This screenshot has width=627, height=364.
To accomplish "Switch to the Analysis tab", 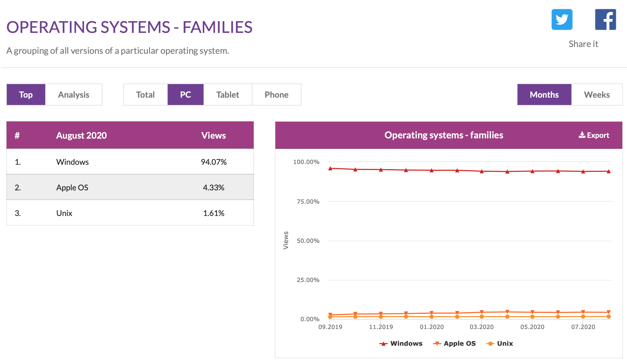I will click(74, 95).
